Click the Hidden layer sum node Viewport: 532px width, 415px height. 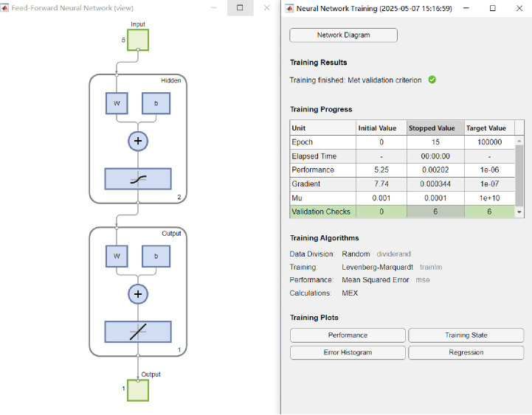pyautogui.click(x=138, y=141)
